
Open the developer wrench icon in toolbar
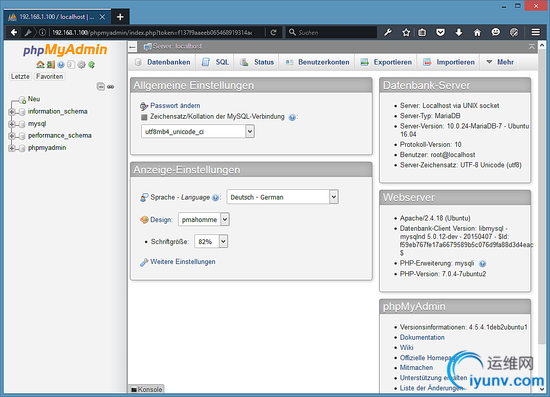point(388,33)
